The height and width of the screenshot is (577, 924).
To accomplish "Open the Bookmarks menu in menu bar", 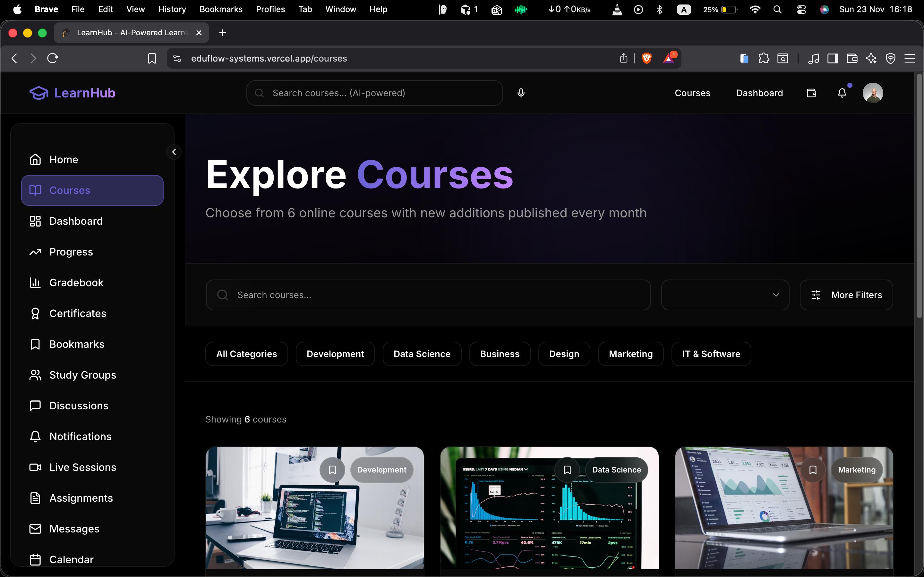I will [x=221, y=9].
